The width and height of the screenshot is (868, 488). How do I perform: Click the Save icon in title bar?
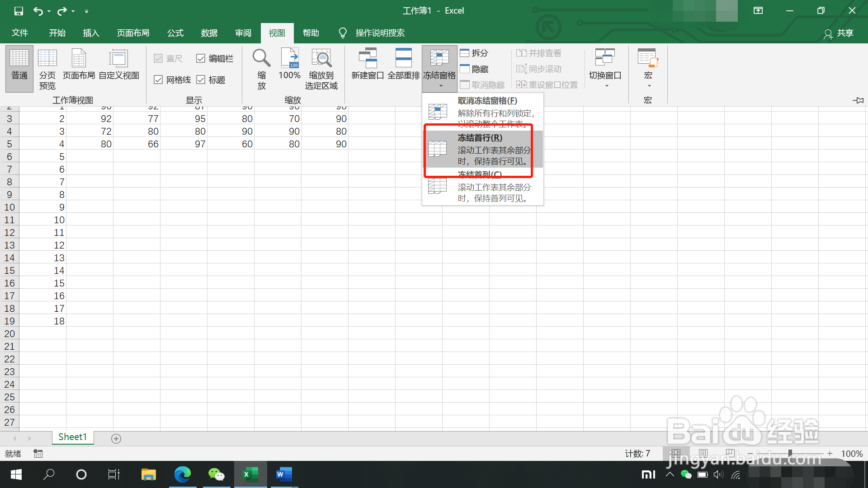point(19,11)
